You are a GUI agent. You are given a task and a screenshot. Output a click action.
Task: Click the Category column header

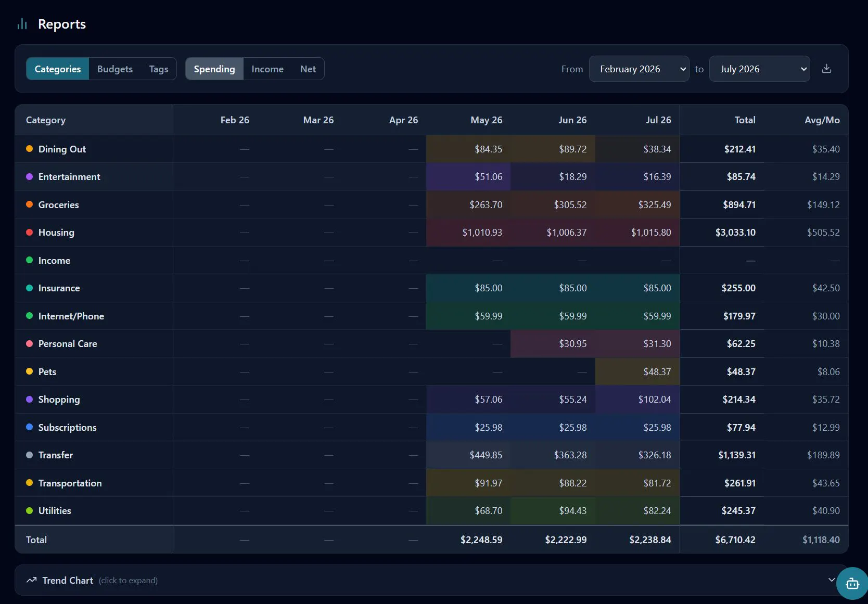point(46,120)
